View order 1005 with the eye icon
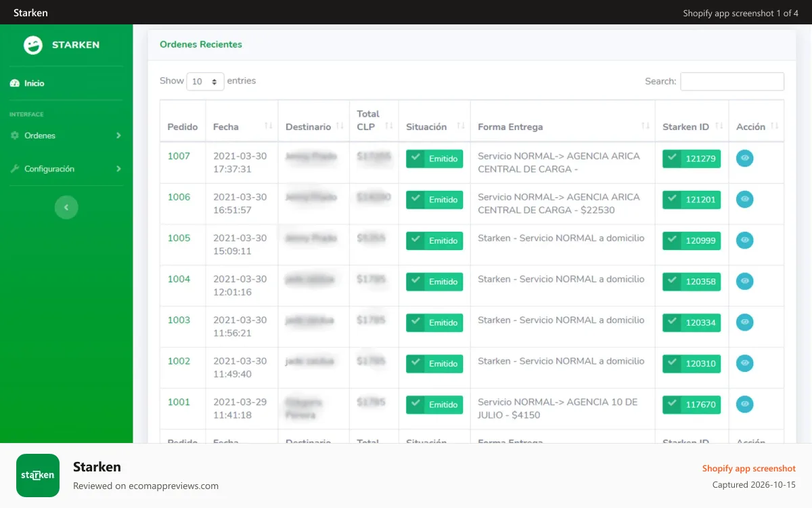The width and height of the screenshot is (812, 508). coord(744,240)
